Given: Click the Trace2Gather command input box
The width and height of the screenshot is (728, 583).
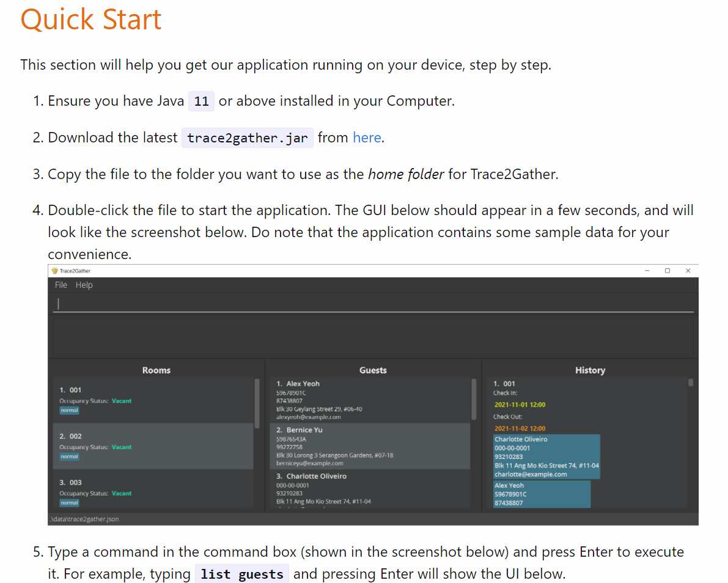Looking at the screenshot, I should coord(373,304).
